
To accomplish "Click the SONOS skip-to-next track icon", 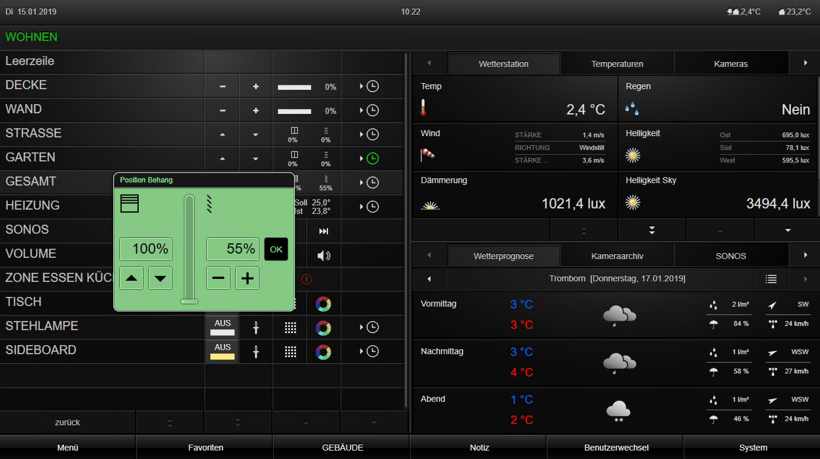I will (324, 231).
